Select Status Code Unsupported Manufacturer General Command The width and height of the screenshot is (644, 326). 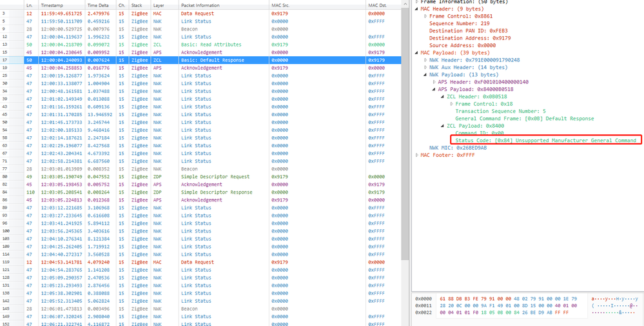[x=546, y=141]
